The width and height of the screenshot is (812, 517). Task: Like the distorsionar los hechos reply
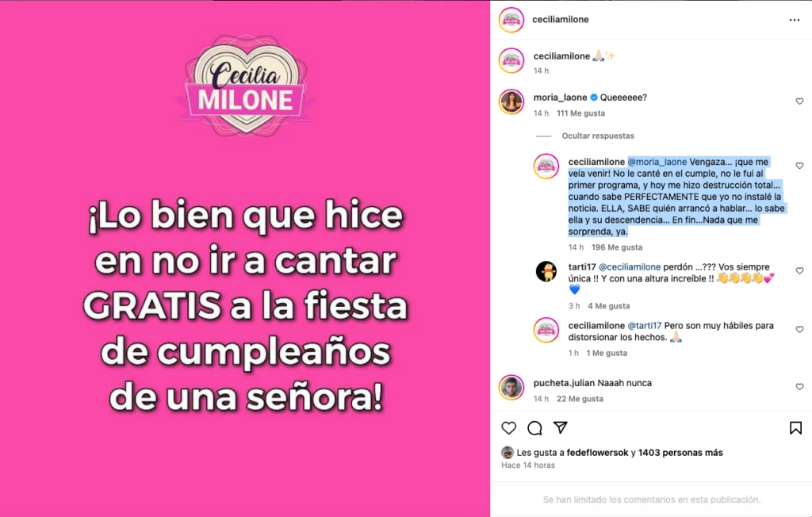[x=799, y=330]
